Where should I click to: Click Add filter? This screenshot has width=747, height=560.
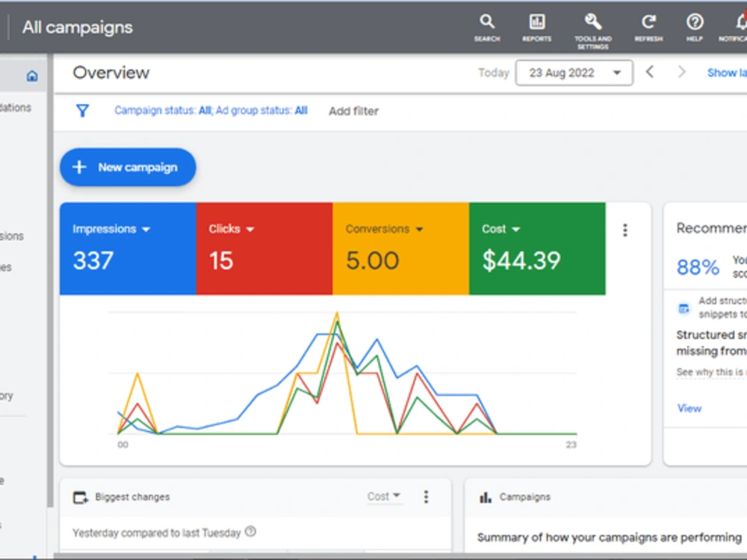point(353,111)
